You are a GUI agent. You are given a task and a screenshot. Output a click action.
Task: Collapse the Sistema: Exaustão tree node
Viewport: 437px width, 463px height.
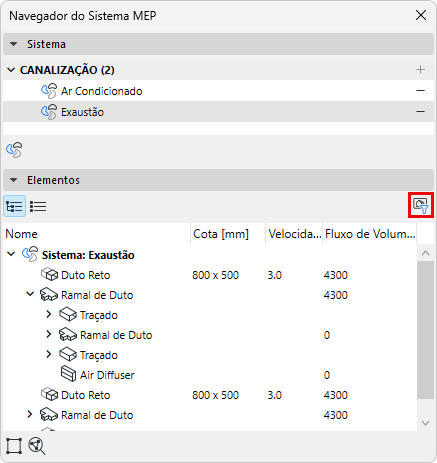(x=11, y=254)
